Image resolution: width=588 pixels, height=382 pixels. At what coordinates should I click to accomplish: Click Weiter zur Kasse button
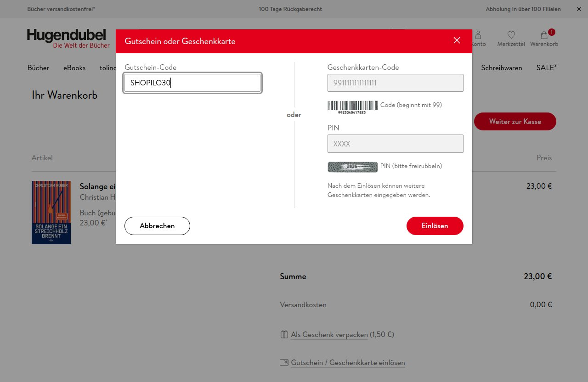515,122
